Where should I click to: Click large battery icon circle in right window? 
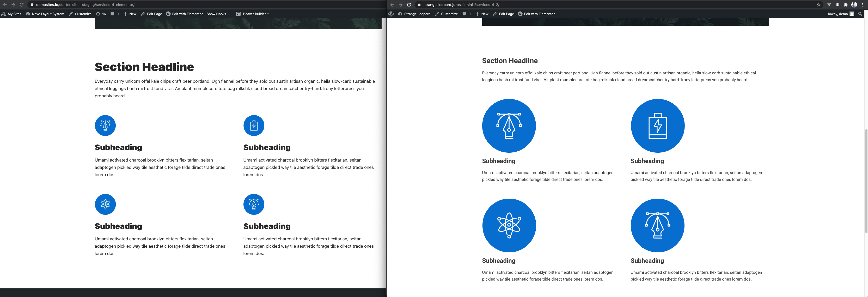(x=657, y=126)
